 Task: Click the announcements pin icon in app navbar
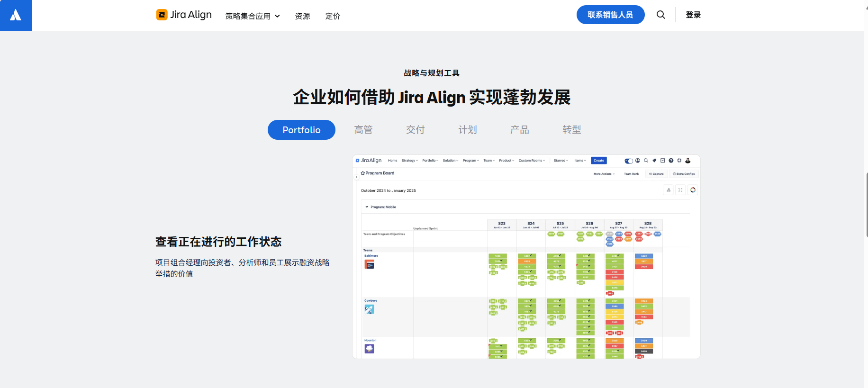click(x=654, y=161)
